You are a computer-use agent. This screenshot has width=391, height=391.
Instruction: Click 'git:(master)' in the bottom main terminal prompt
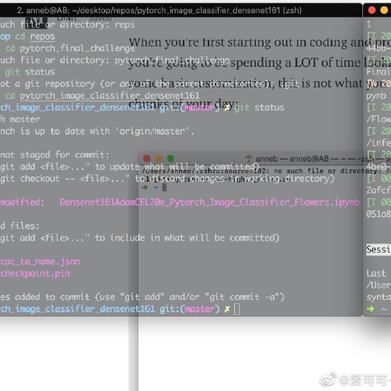pyautogui.click(x=190, y=309)
